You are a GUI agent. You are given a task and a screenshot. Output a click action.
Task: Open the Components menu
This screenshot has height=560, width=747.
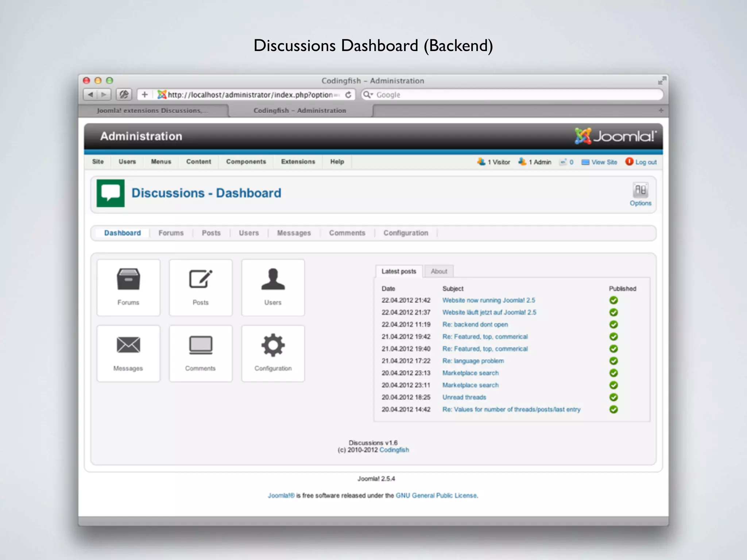coord(246,162)
